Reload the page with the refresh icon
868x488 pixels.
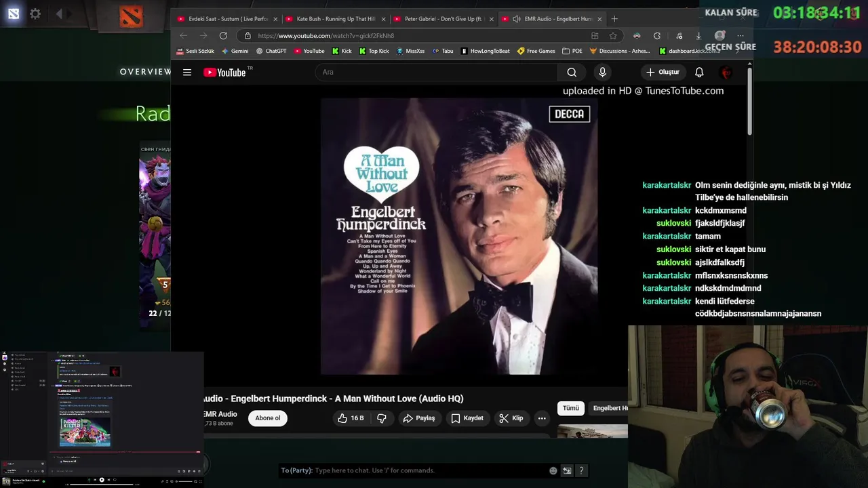tap(223, 36)
